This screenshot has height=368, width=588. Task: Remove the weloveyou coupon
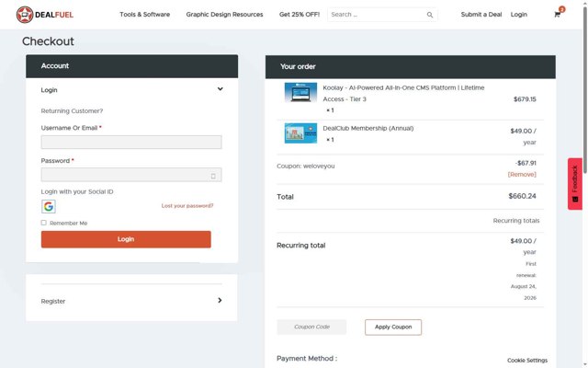(522, 175)
